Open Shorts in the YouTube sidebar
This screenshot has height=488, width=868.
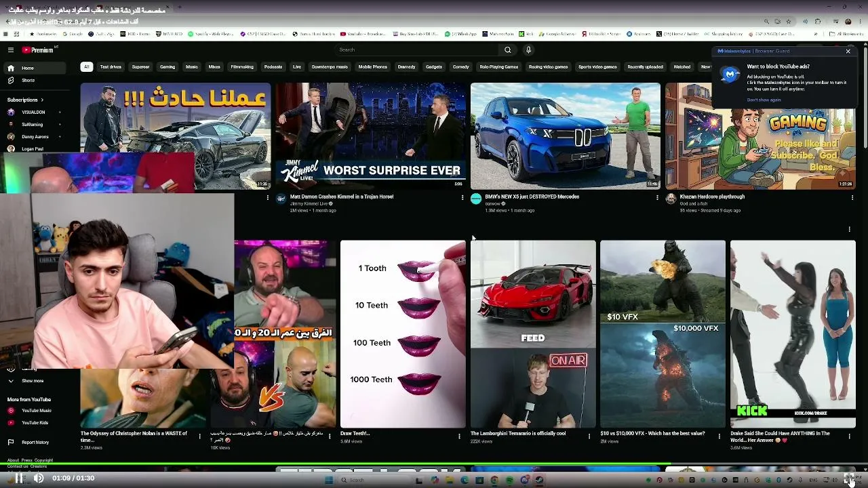click(x=35, y=80)
